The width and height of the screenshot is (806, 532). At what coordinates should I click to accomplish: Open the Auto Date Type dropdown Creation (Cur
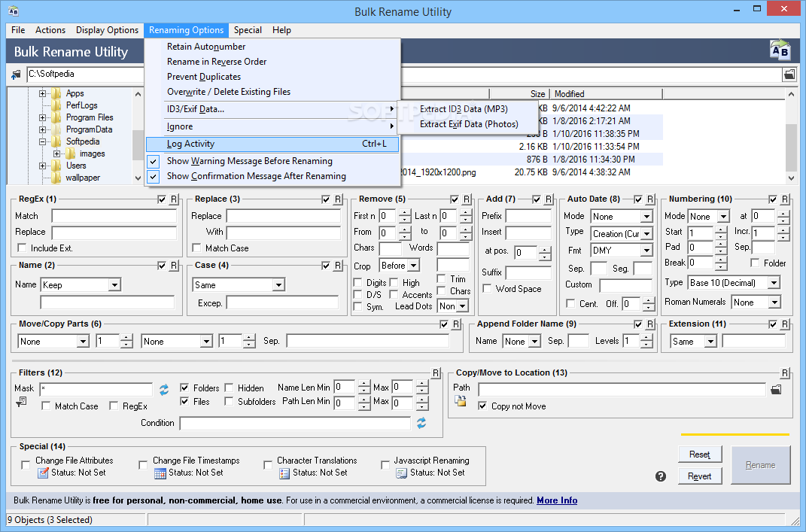(x=622, y=234)
